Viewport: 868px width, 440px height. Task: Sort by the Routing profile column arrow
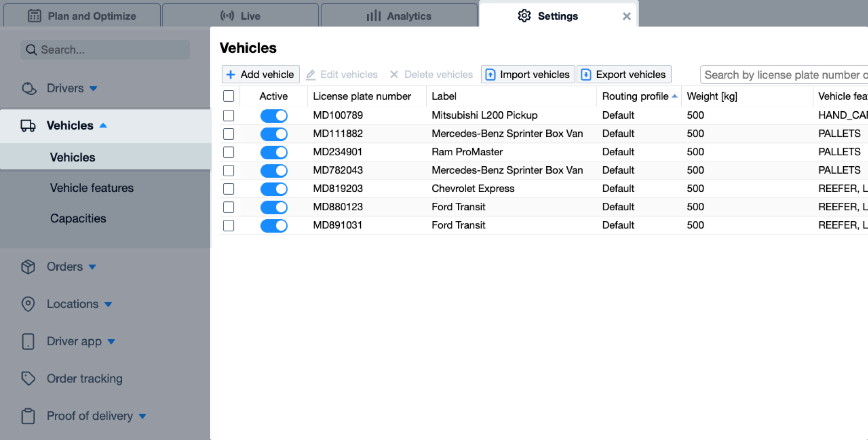tap(674, 96)
